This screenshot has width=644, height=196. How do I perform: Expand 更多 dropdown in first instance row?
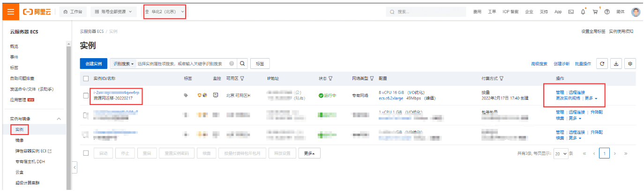tap(591, 98)
